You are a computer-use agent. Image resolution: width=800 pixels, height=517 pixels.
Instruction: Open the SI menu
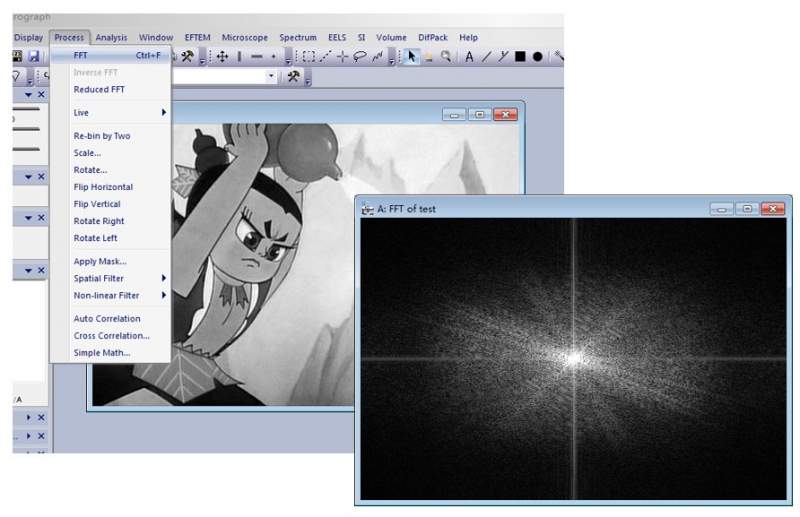[x=361, y=37]
